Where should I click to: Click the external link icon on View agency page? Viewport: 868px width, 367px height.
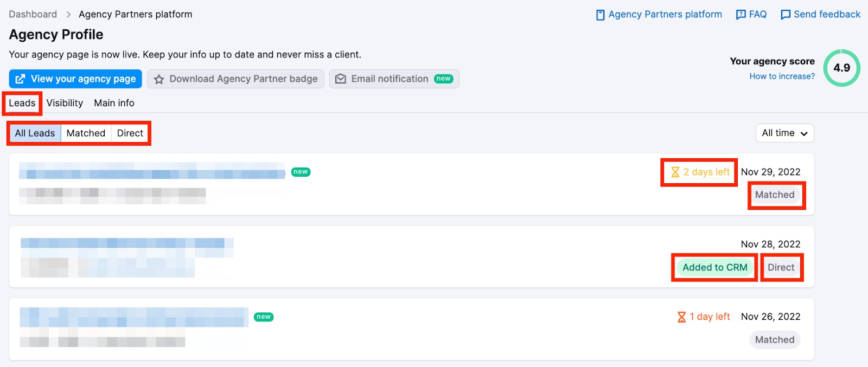(x=20, y=79)
